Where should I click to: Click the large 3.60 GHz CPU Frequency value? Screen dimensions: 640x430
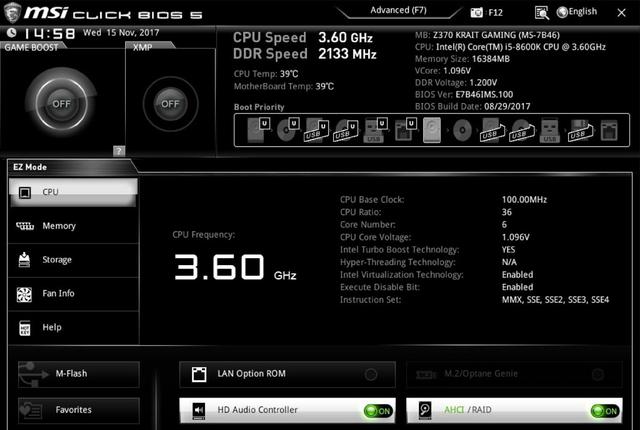[x=235, y=267]
